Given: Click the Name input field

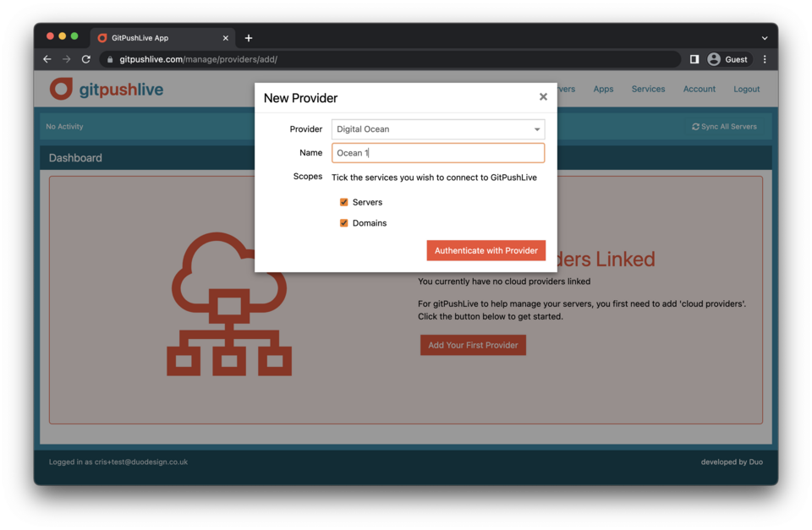Looking at the screenshot, I should click(438, 153).
